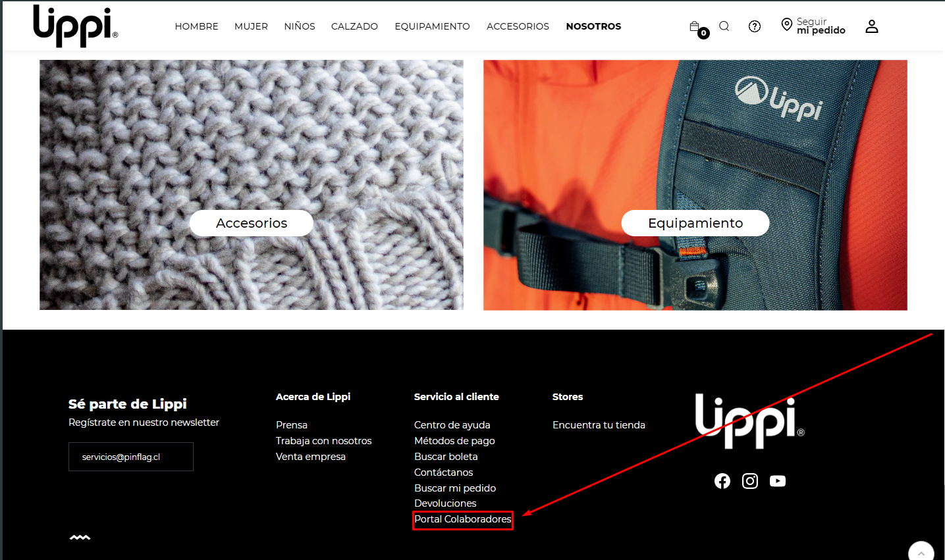Click the newsletter email input field
The width and height of the screenshot is (945, 560).
pos(131,457)
